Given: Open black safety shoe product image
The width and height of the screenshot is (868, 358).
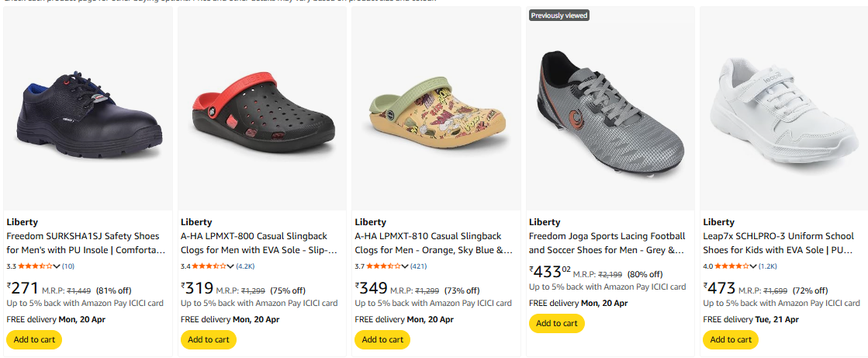Looking at the screenshot, I should click(88, 109).
